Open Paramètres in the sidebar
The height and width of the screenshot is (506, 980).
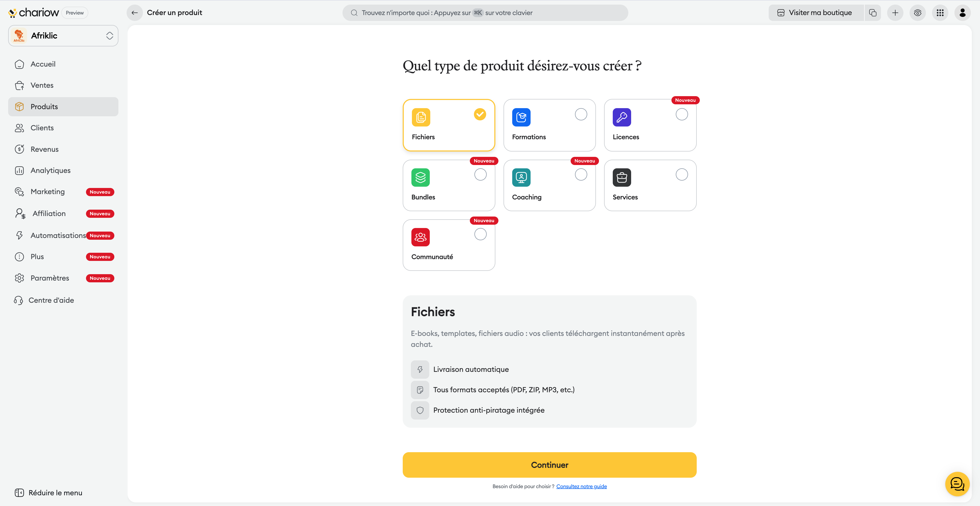coord(50,278)
